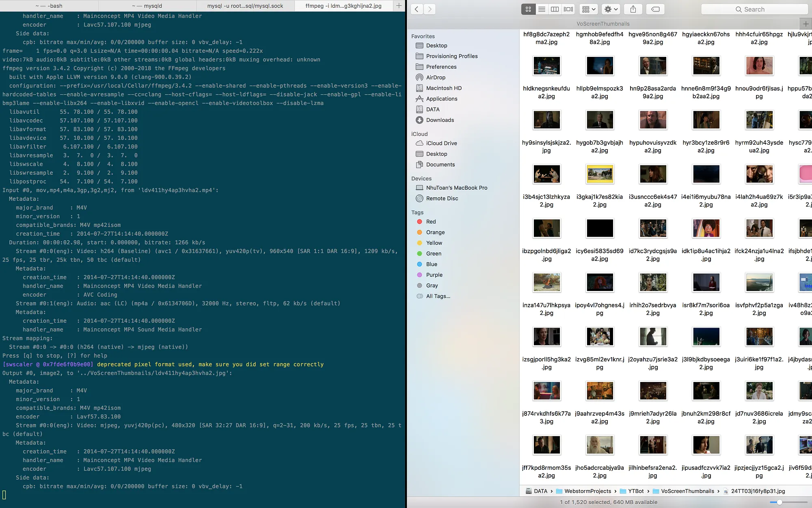The width and height of the screenshot is (812, 508).
Task: Select thumbnail hllpb9elmspozk3a2.jpg
Action: 600,66
